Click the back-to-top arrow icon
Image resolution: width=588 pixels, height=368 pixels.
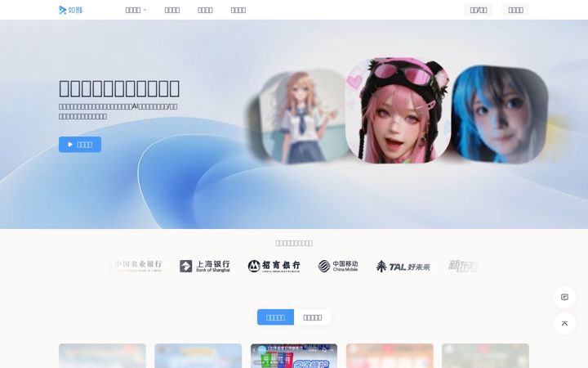(565, 323)
